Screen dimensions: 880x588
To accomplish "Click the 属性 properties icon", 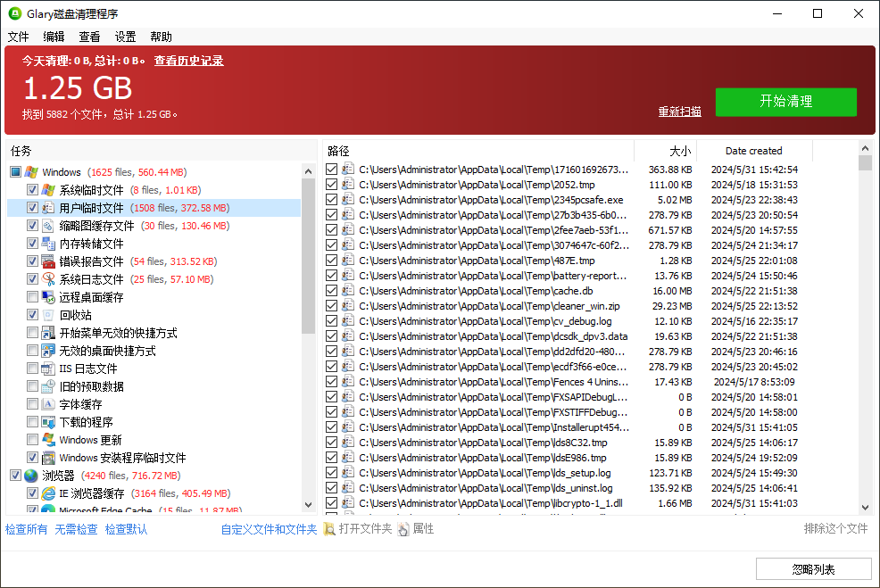I will (403, 528).
